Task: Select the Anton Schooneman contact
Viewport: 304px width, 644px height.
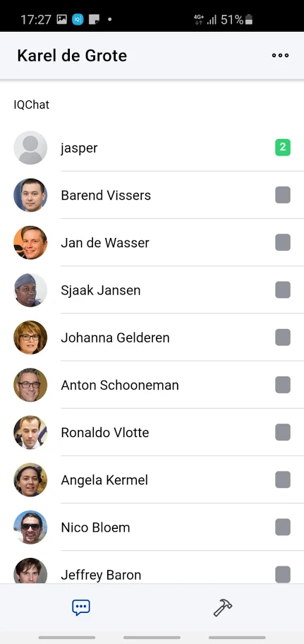Action: point(152,385)
